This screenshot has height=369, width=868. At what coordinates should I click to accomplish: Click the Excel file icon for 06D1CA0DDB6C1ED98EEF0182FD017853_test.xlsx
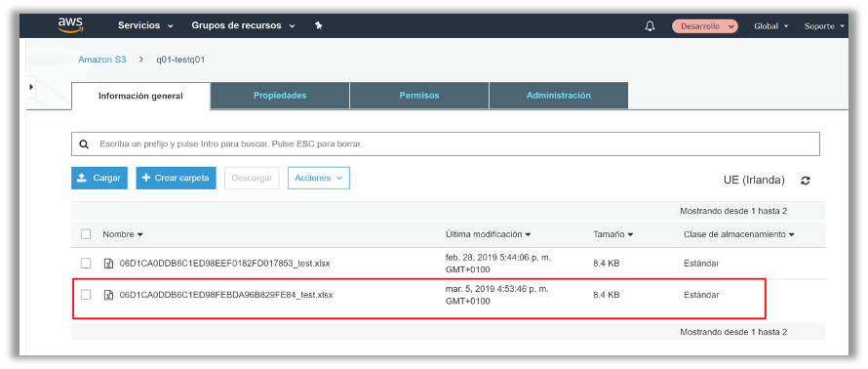108,264
